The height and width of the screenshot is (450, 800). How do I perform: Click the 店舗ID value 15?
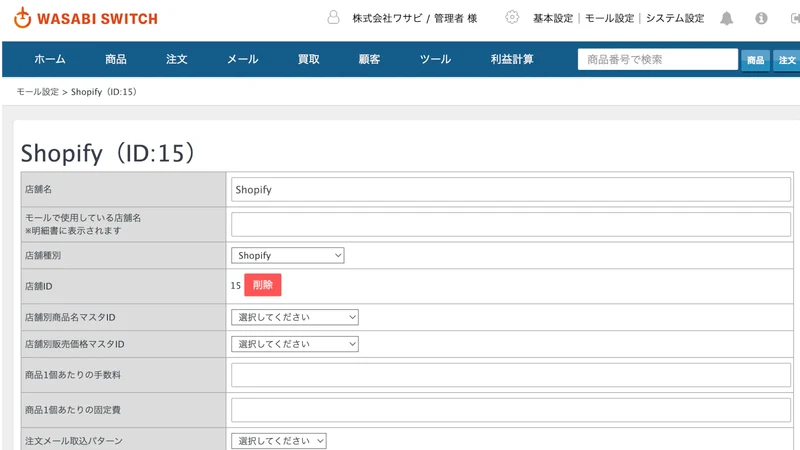[x=235, y=286]
